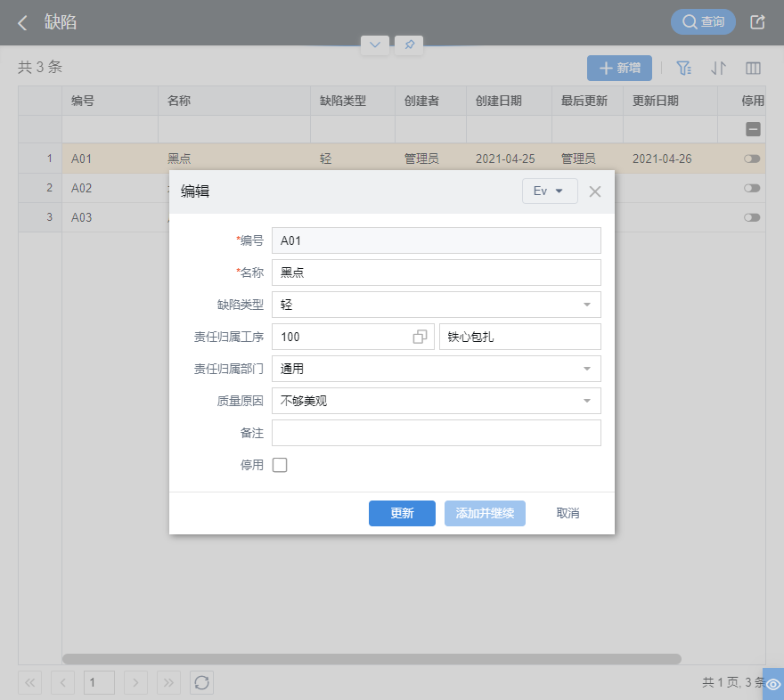Go back using the header arrow
The width and height of the screenshot is (784, 700).
coord(22,22)
